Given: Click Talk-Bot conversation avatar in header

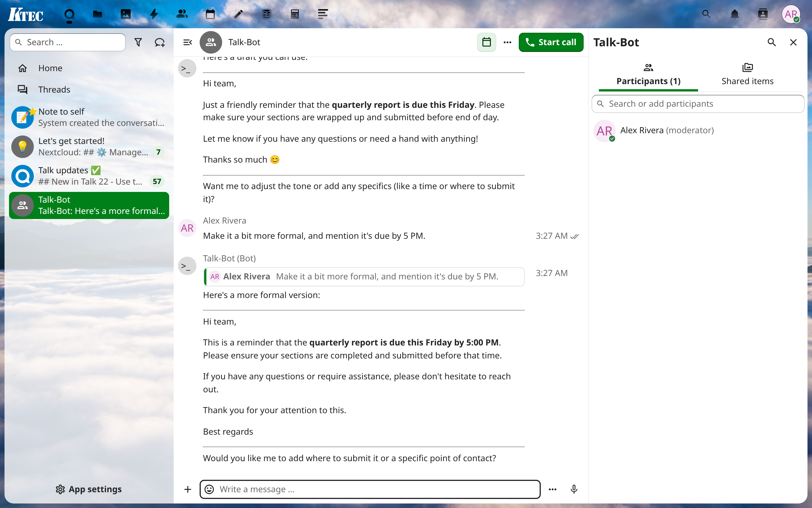Looking at the screenshot, I should (x=211, y=42).
